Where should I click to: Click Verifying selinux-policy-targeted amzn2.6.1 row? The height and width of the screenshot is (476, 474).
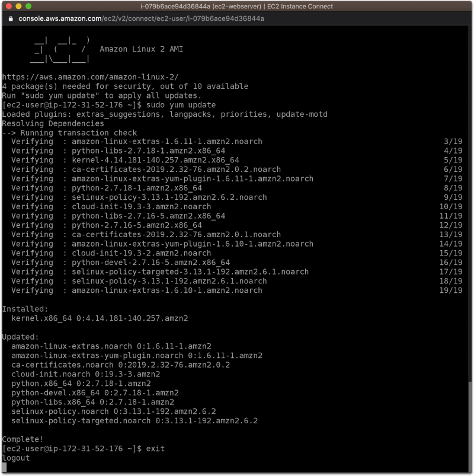pos(236,271)
